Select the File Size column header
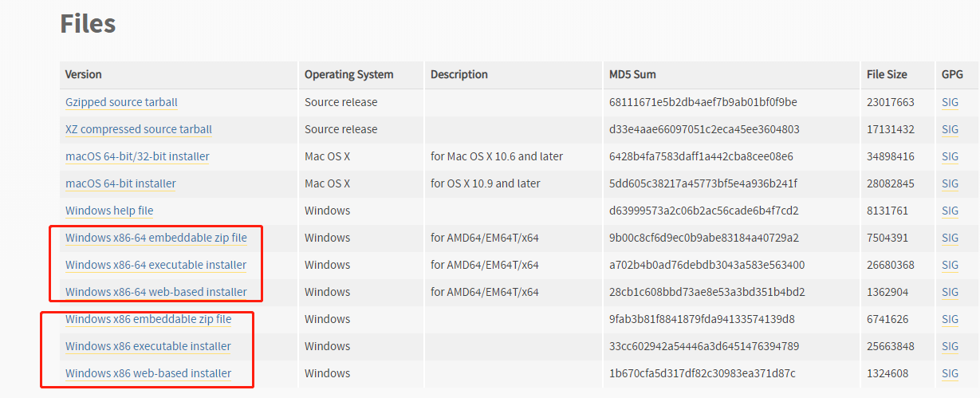Image resolution: width=980 pixels, height=398 pixels. pos(887,74)
